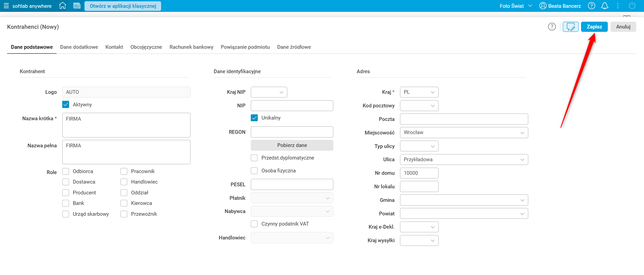Focus the PESEL input field
The height and width of the screenshot is (275, 644).
pyautogui.click(x=292, y=185)
